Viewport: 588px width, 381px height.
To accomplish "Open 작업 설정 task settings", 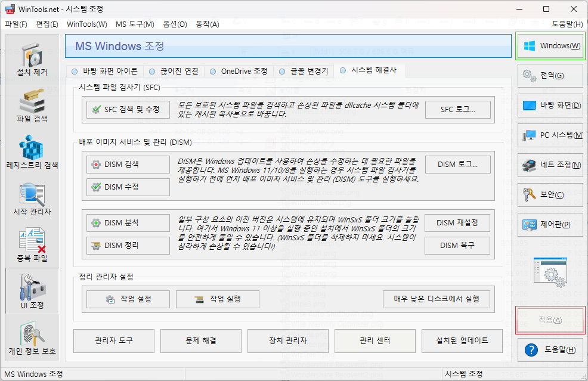I will pos(128,299).
